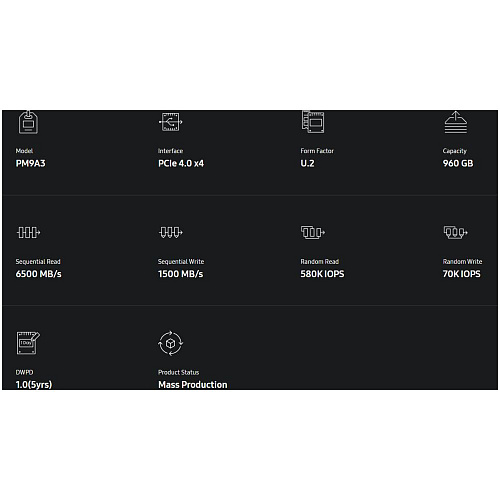Click the Sequential Write icon
This screenshot has height=500, width=500.
171,232
